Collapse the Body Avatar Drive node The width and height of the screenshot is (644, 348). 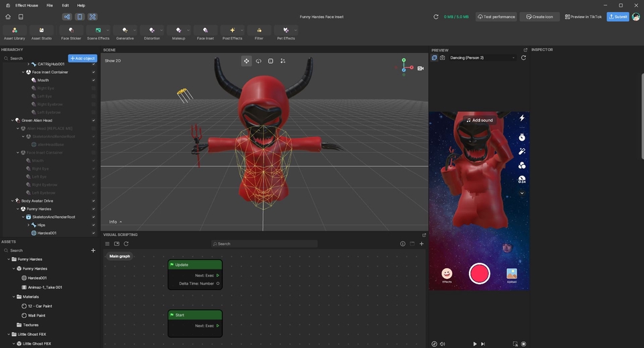pyautogui.click(x=12, y=200)
